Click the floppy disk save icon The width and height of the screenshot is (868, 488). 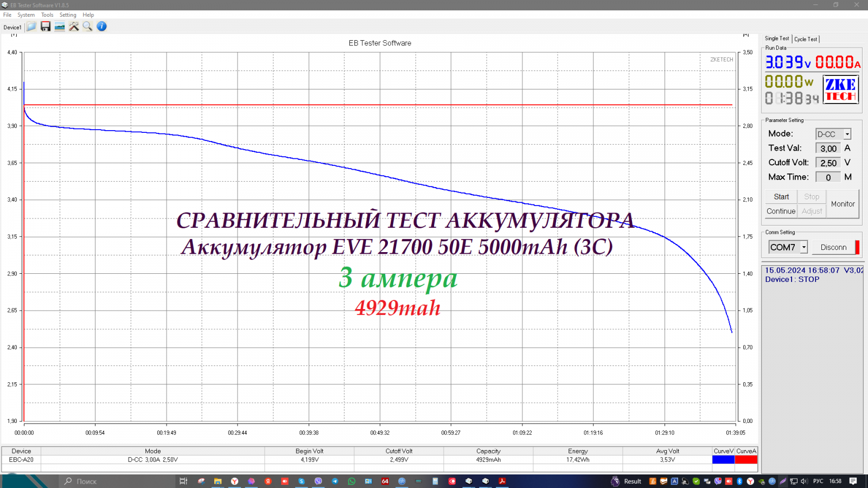pyautogui.click(x=46, y=27)
